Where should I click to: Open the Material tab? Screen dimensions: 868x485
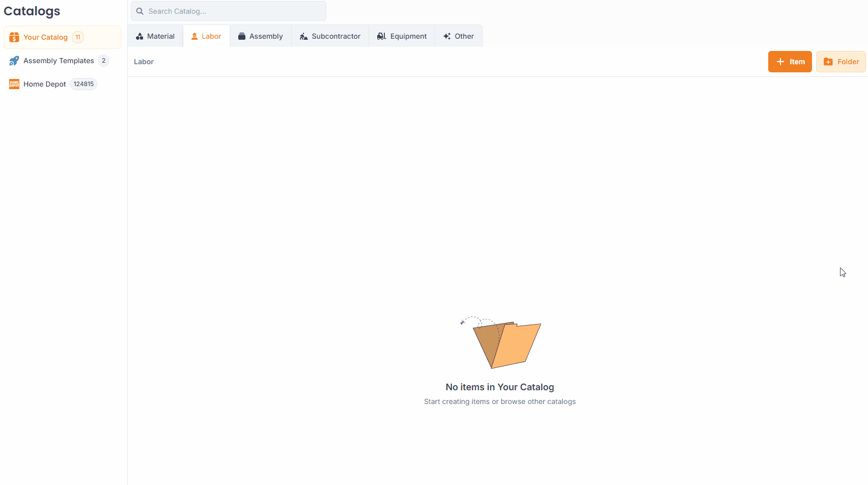point(155,36)
